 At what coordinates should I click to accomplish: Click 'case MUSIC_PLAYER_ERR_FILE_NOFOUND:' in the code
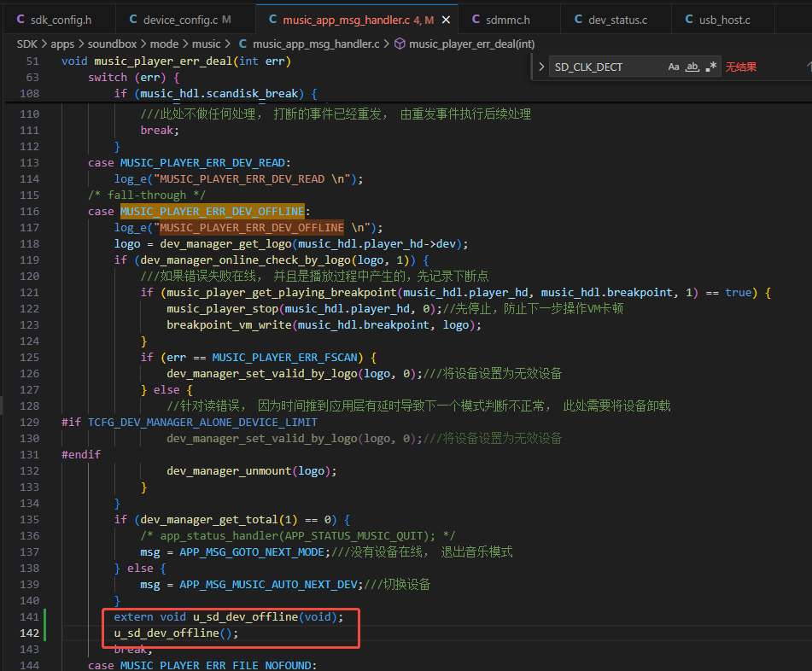click(202, 665)
